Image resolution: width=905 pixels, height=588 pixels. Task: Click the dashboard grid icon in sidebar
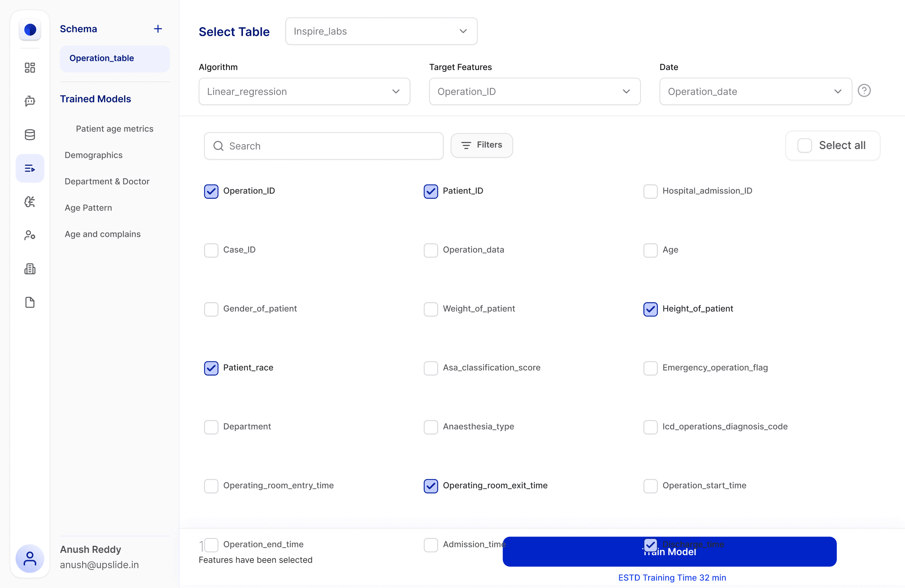point(30,68)
